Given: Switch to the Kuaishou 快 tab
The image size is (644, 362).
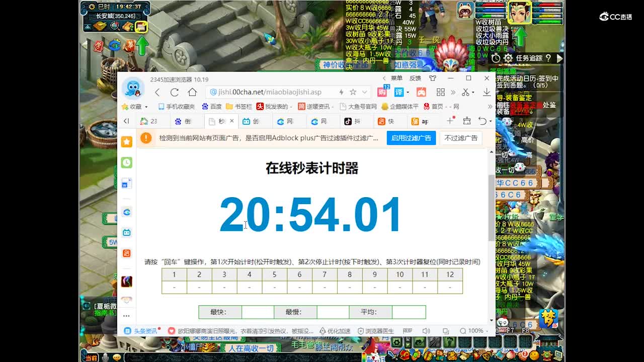Looking at the screenshot, I should (389, 121).
